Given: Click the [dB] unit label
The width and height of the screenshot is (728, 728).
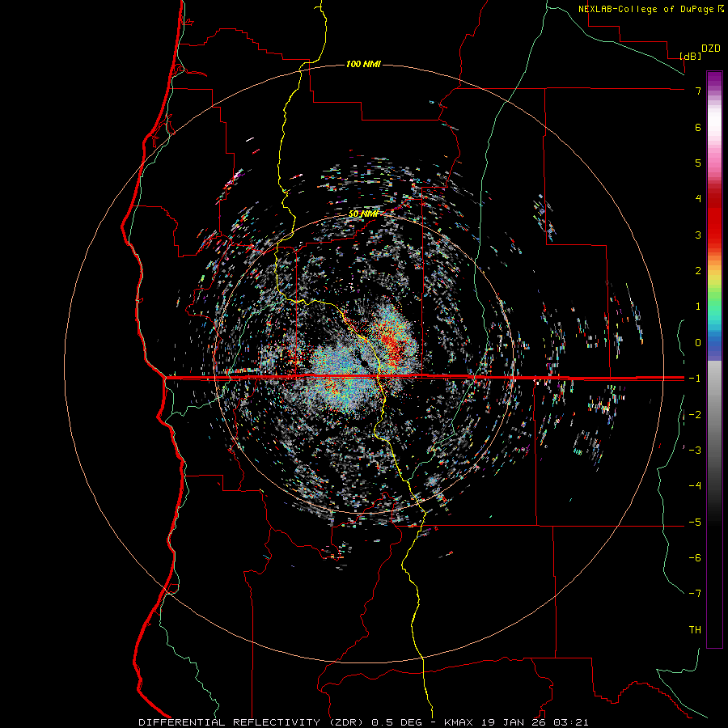Looking at the screenshot, I should pos(691,56).
